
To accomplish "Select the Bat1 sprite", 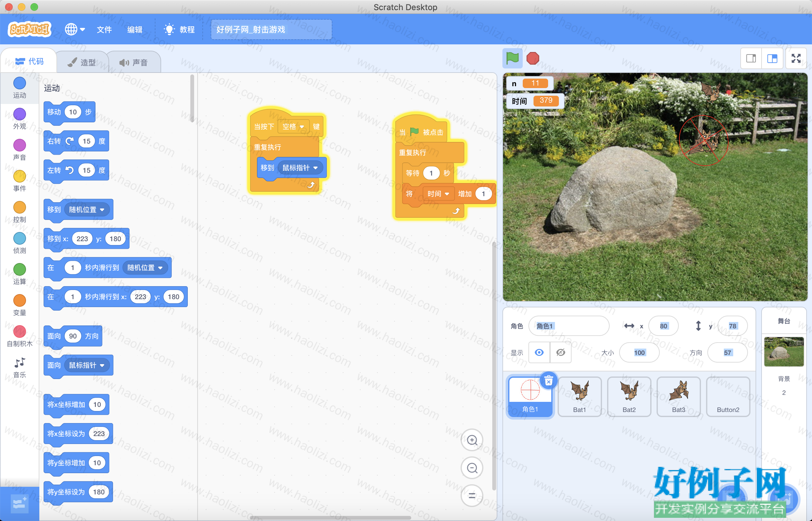I will tap(580, 397).
